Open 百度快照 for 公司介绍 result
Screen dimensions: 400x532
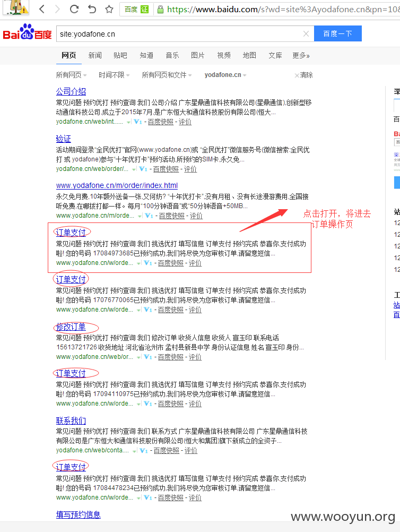pyautogui.click(x=161, y=122)
